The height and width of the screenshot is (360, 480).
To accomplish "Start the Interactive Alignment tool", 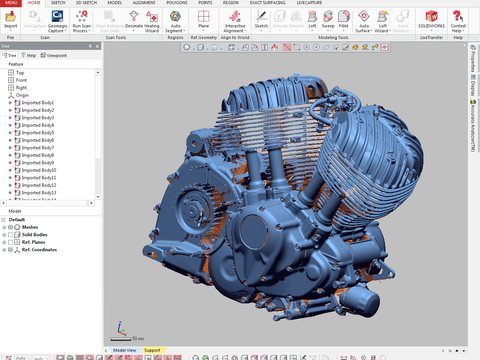I will (235, 21).
